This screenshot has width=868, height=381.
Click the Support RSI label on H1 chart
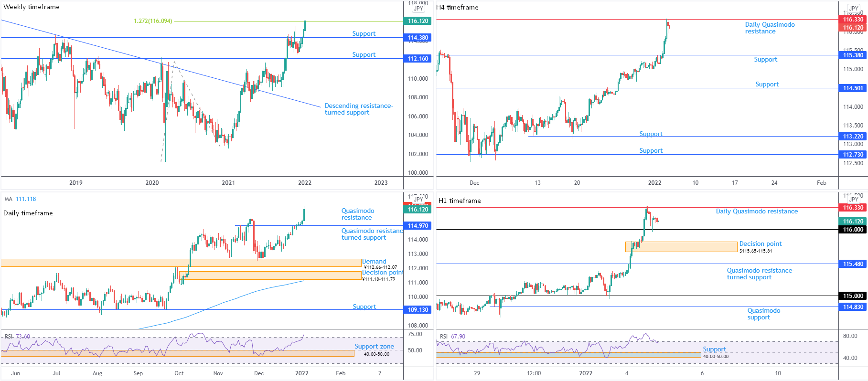pyautogui.click(x=714, y=349)
